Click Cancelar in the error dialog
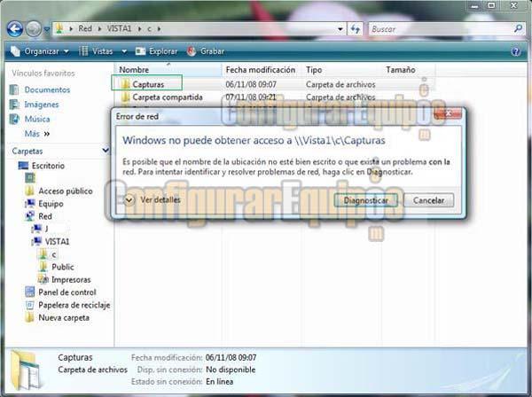532x397 pixels. point(428,200)
